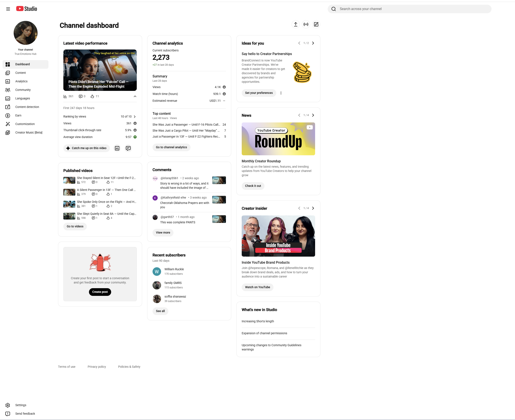Open video analytics icon beside Catch me up

(x=117, y=148)
